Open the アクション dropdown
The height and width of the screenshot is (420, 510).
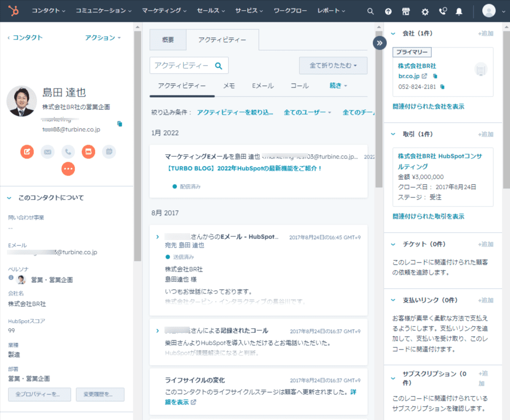coord(103,38)
